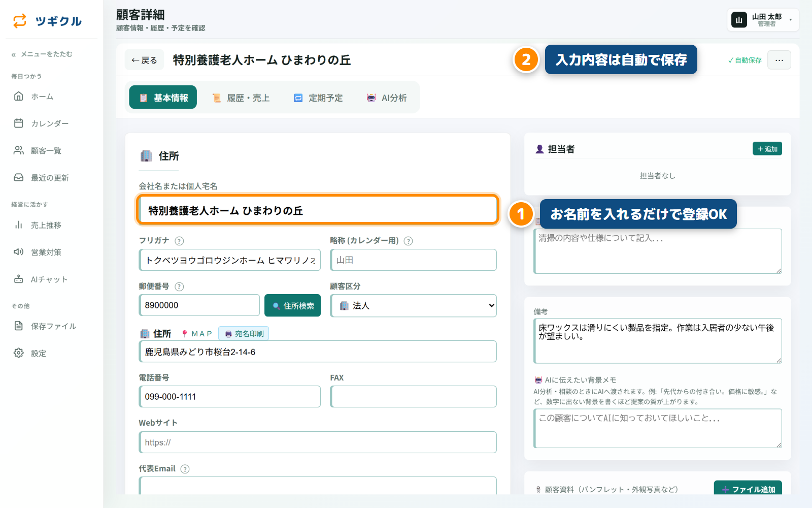Click the MAP link by 住所
The height and width of the screenshot is (508, 812).
pyautogui.click(x=197, y=334)
